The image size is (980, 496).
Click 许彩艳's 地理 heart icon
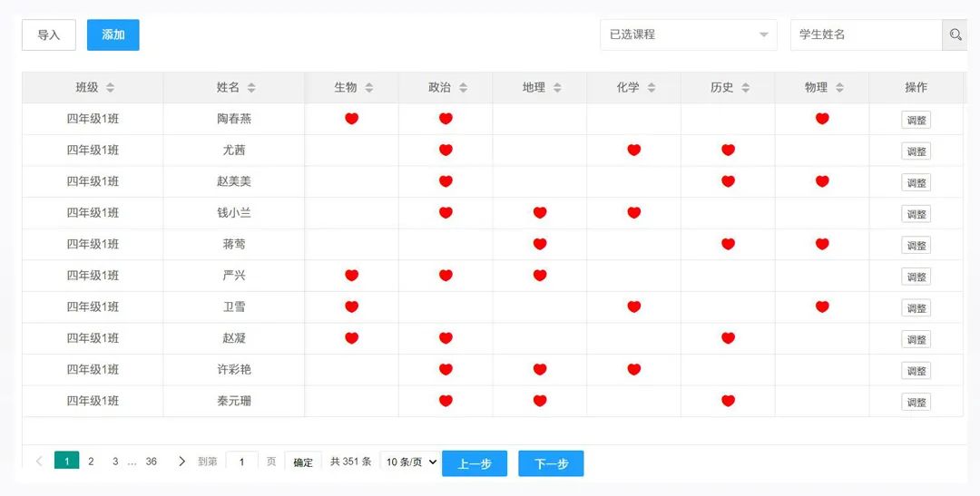click(540, 369)
